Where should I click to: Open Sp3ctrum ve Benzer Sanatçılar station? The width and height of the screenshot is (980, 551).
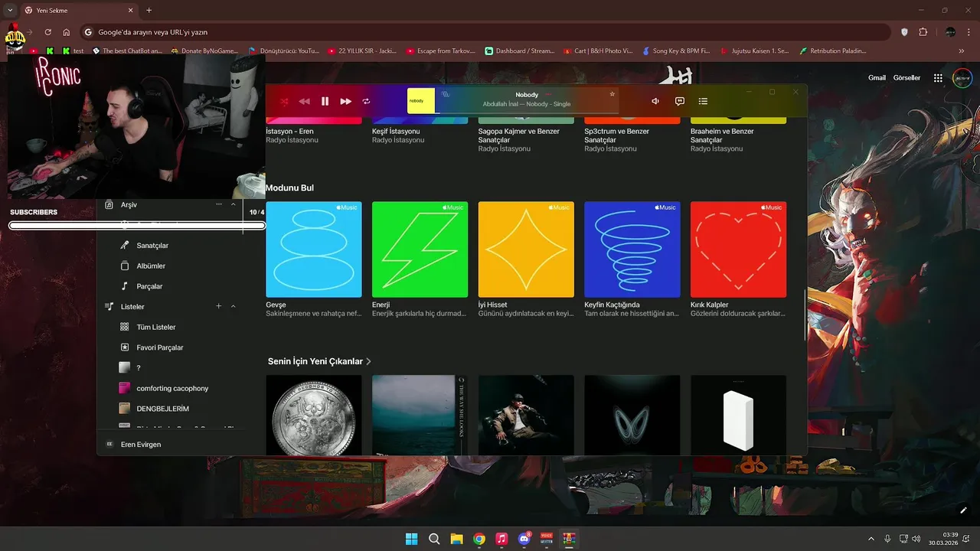coord(617,135)
